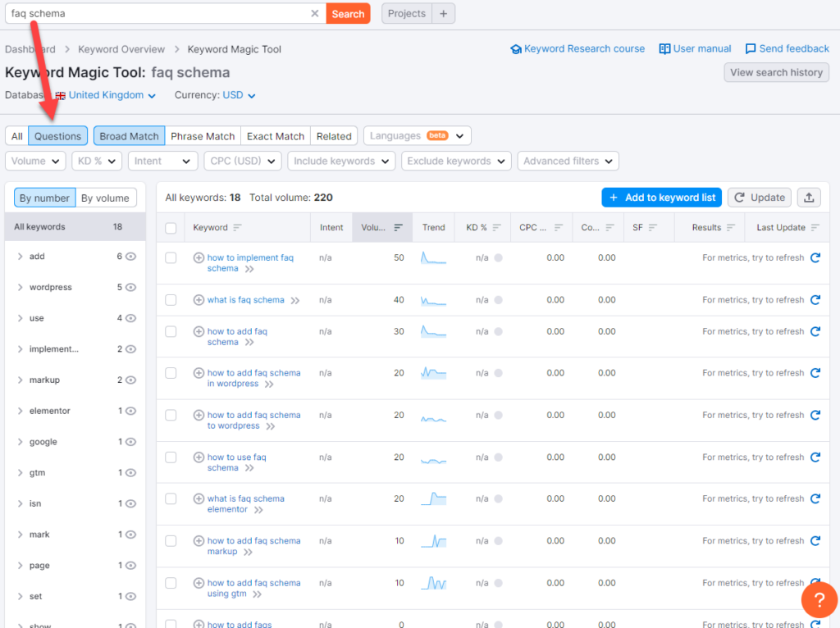
Task: Select the Questions filter tab
Action: tap(57, 136)
